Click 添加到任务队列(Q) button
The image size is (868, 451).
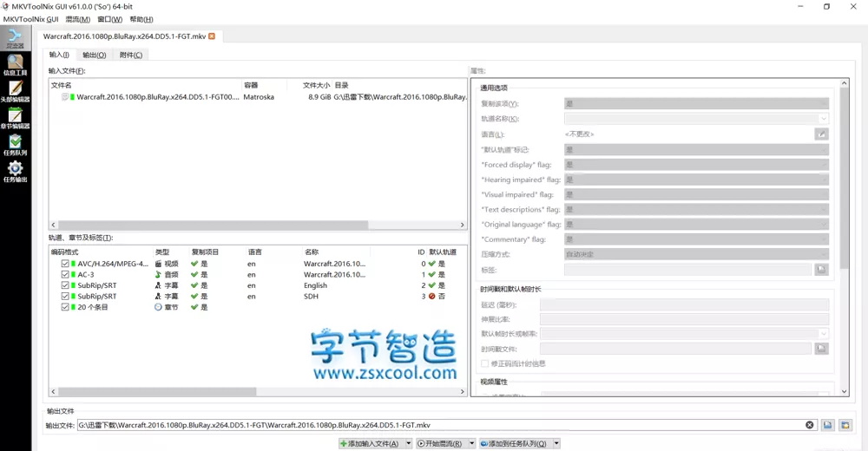coord(516,443)
